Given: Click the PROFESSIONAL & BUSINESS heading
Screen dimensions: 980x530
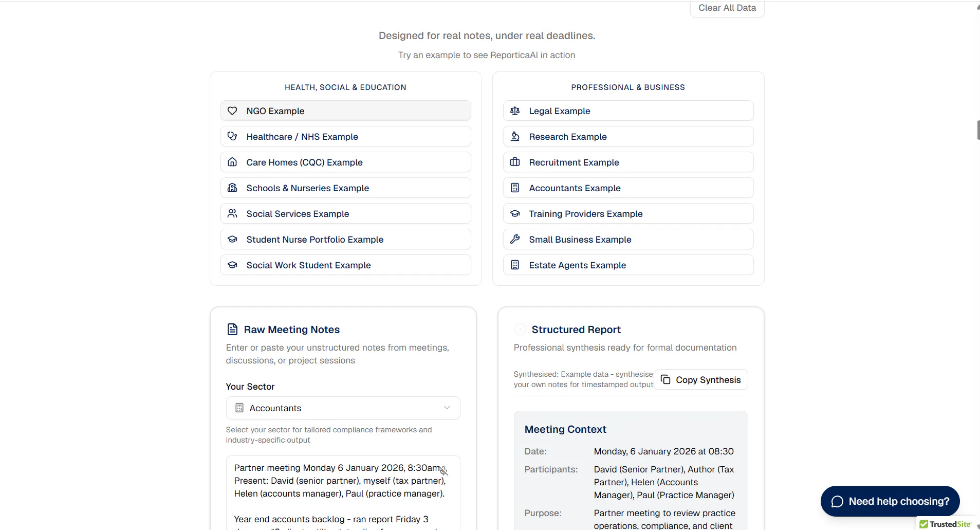Looking at the screenshot, I should tap(628, 87).
